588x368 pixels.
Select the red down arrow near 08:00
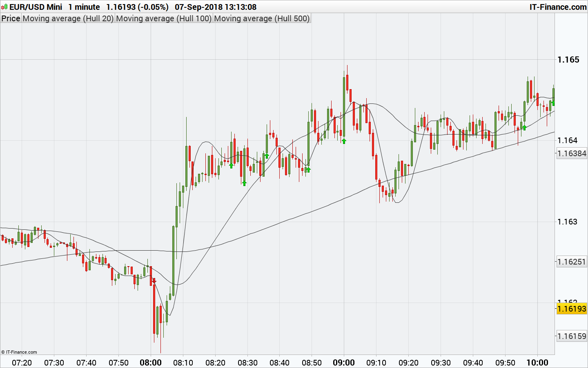154,281
